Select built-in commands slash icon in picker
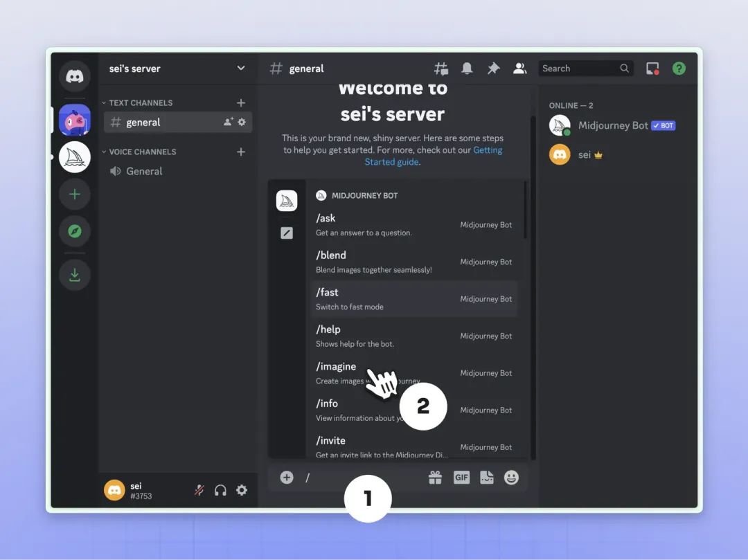748x560 pixels. (287, 233)
